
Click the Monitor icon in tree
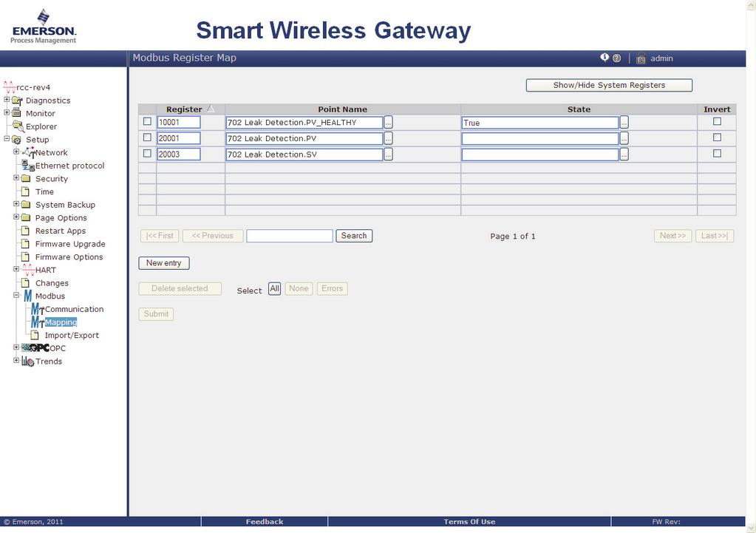(16, 113)
